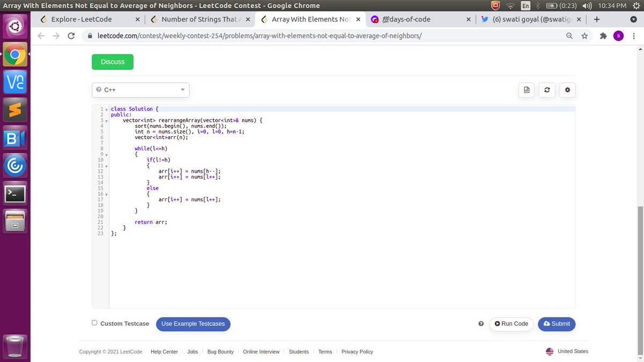Click the green Discuss button

[x=113, y=62]
